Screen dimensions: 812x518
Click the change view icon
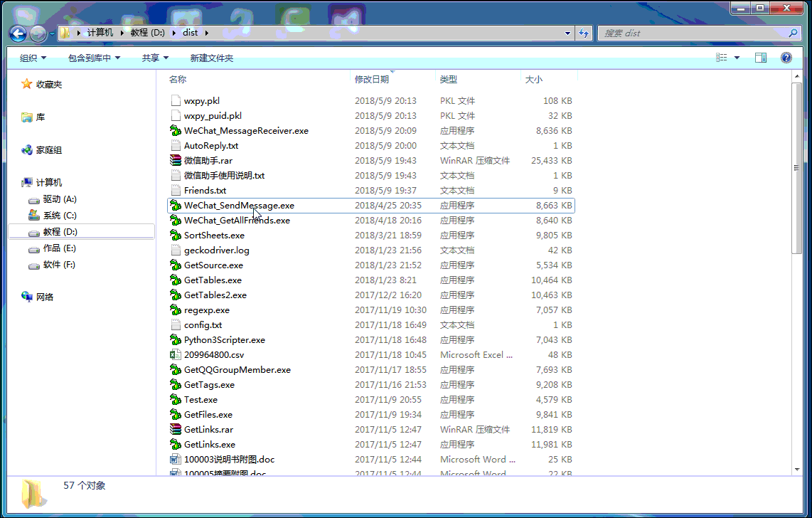(722, 58)
